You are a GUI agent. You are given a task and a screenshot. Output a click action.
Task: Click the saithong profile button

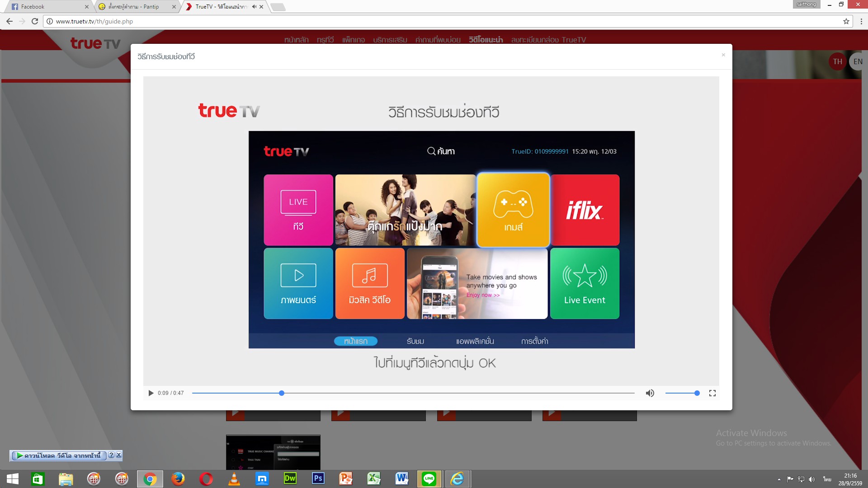pyautogui.click(x=807, y=4)
